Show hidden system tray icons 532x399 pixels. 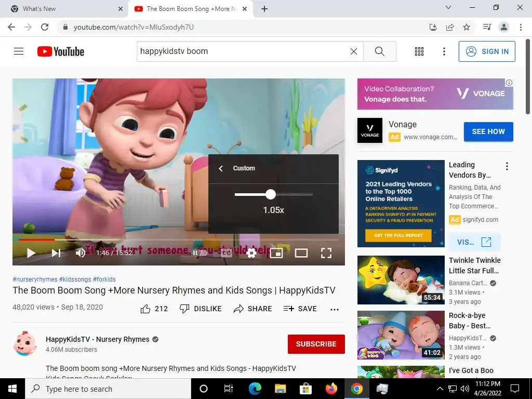click(x=440, y=389)
